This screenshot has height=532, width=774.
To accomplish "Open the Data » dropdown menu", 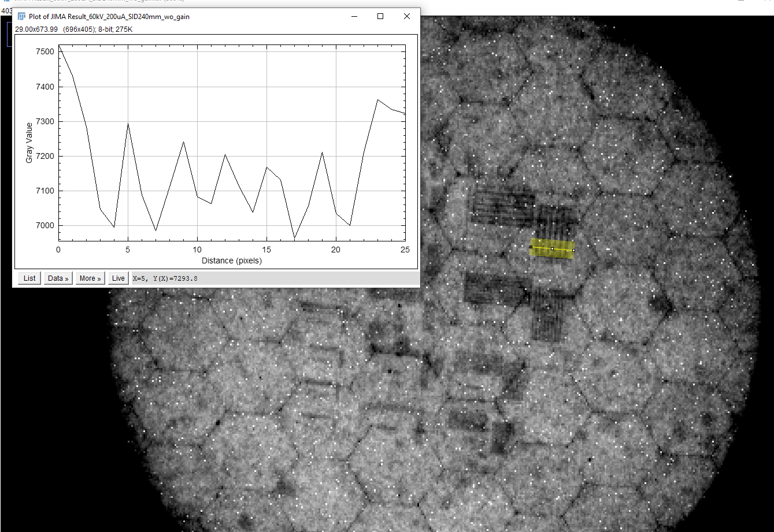I will (58, 278).
